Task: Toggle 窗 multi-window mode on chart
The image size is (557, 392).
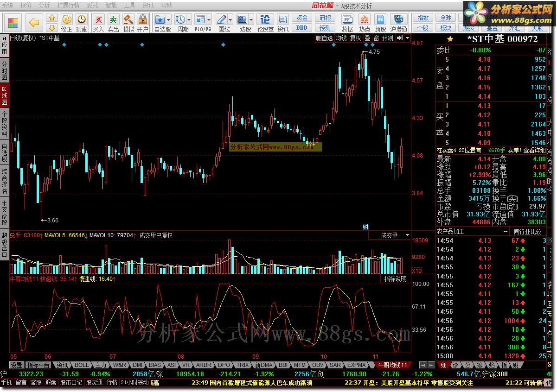Action: 376,38
